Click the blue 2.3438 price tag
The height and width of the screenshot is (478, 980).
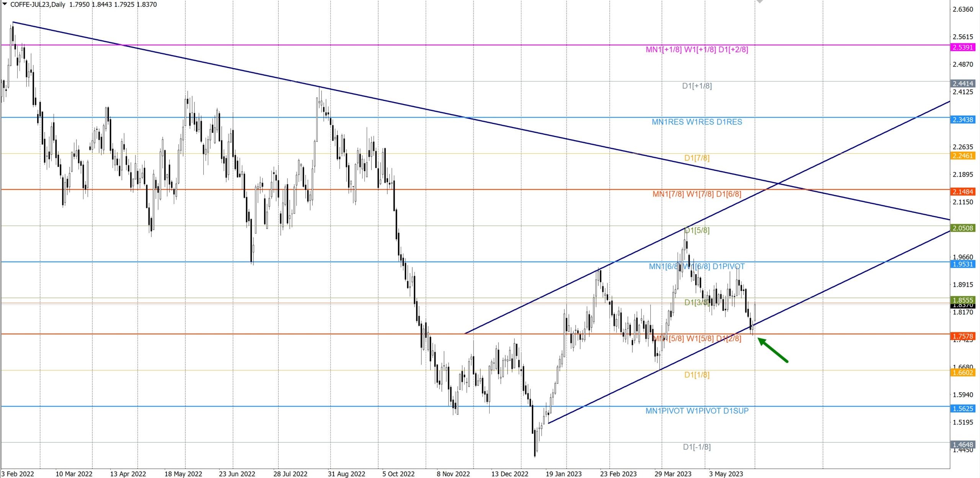tap(963, 120)
